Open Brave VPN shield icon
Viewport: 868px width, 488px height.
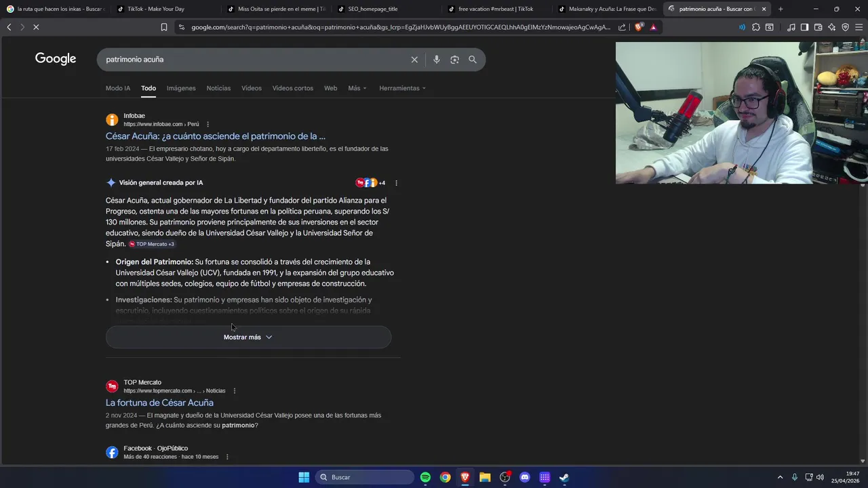pyautogui.click(x=845, y=27)
